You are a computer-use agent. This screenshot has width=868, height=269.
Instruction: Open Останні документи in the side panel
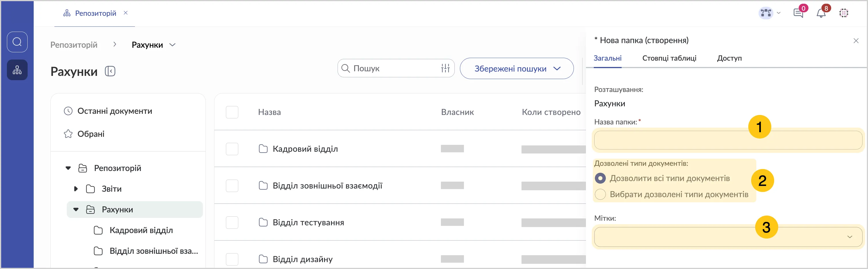coord(115,111)
